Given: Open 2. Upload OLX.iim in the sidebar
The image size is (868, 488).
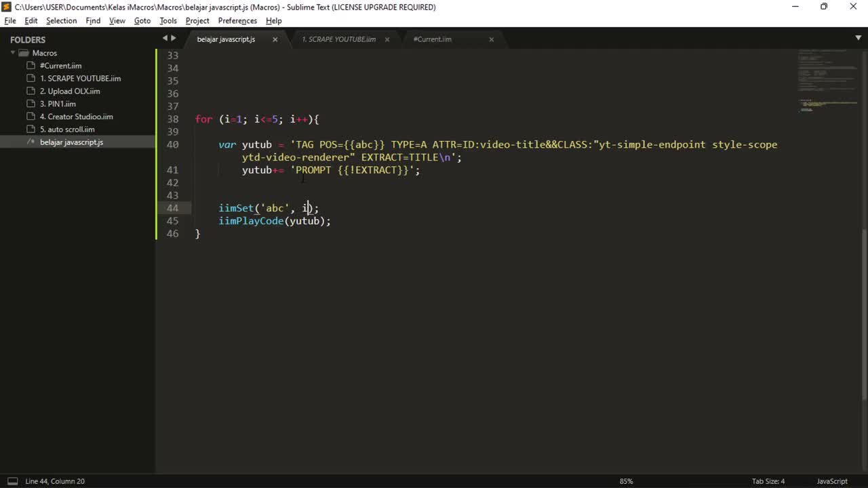Looking at the screenshot, I should pos(70,91).
